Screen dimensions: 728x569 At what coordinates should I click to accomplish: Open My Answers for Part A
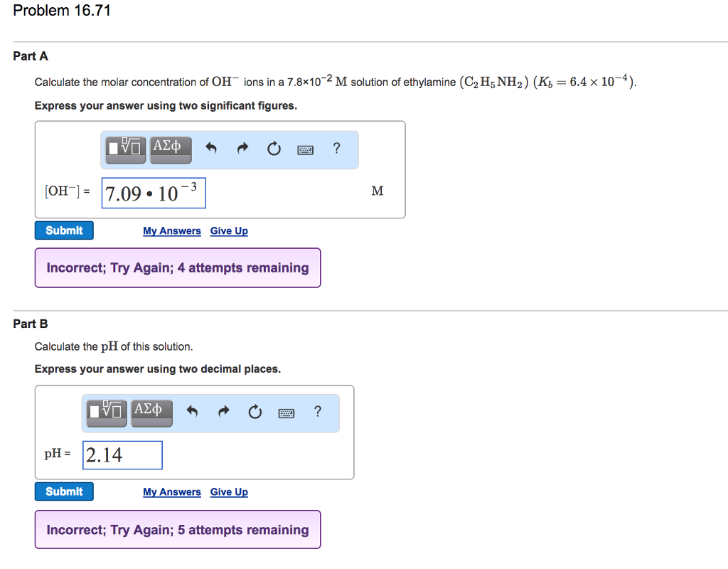(x=172, y=231)
